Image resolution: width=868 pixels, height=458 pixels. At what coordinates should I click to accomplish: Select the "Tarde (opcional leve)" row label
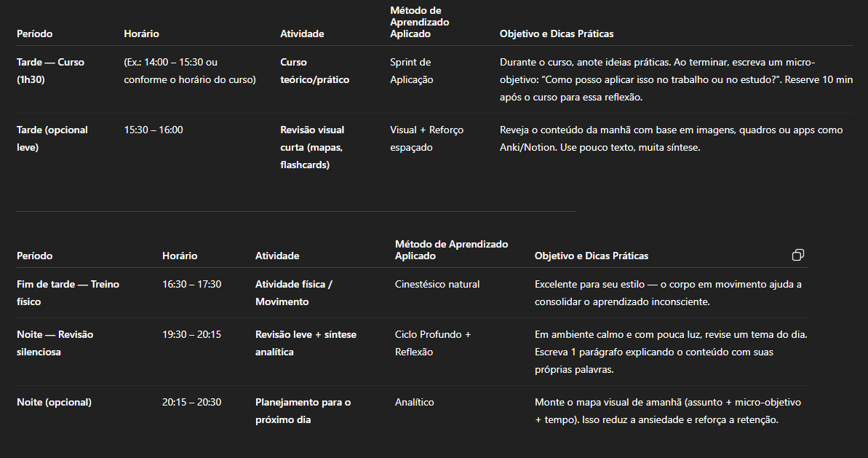tap(52, 138)
